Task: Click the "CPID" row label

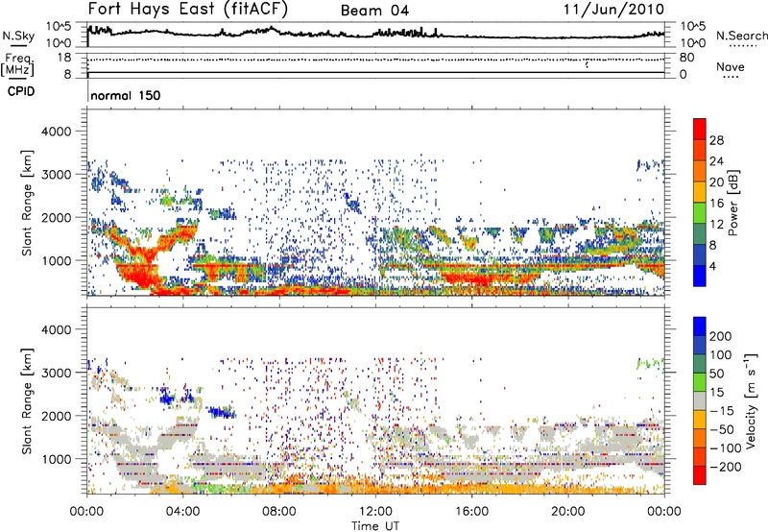Action: coord(21,91)
